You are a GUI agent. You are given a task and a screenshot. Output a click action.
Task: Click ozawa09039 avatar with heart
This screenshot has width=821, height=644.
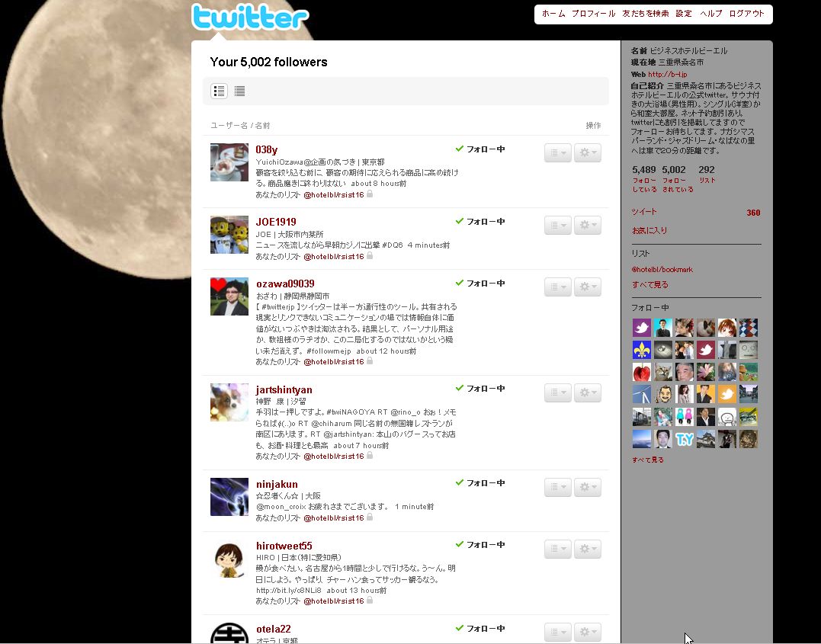(229, 296)
